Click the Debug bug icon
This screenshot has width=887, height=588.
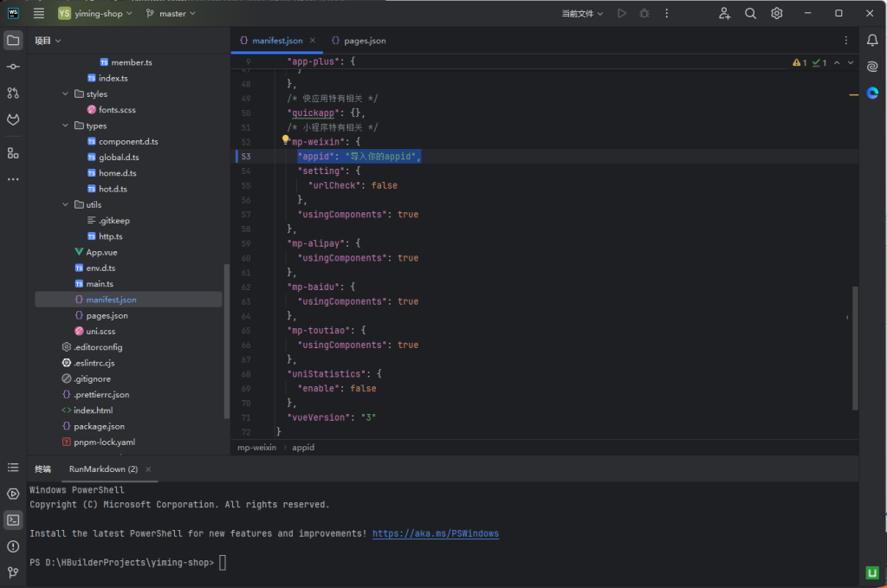tap(644, 14)
